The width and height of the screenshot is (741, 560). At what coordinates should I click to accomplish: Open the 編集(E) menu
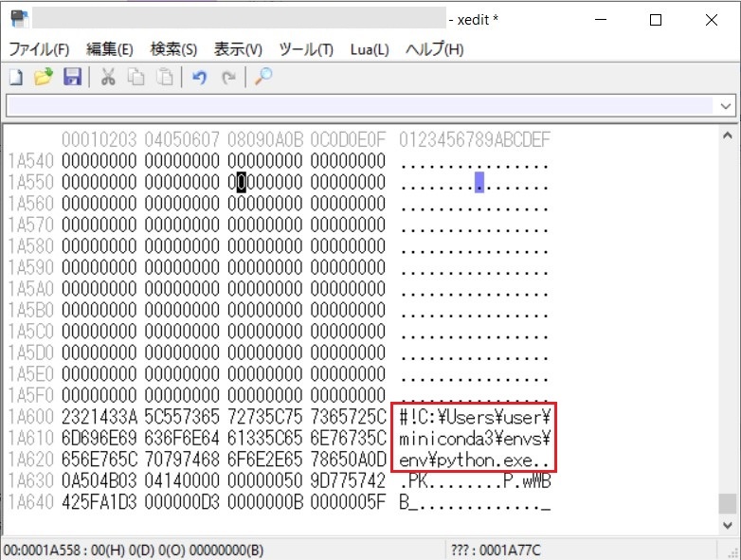tap(110, 49)
